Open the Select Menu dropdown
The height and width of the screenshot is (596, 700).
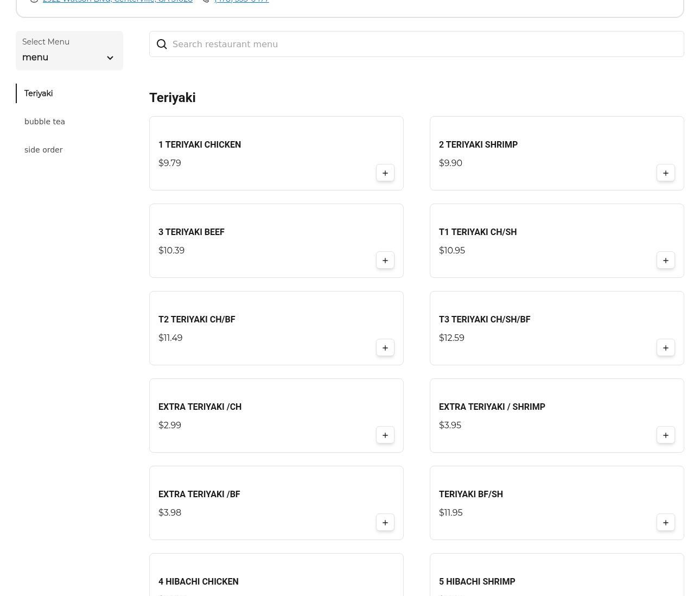(x=69, y=51)
